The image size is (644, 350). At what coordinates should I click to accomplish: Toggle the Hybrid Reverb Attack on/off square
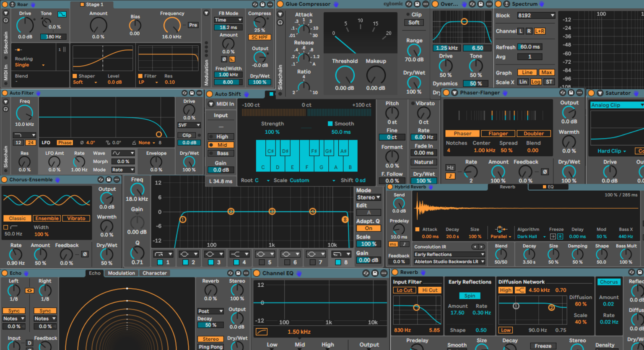coord(417,229)
